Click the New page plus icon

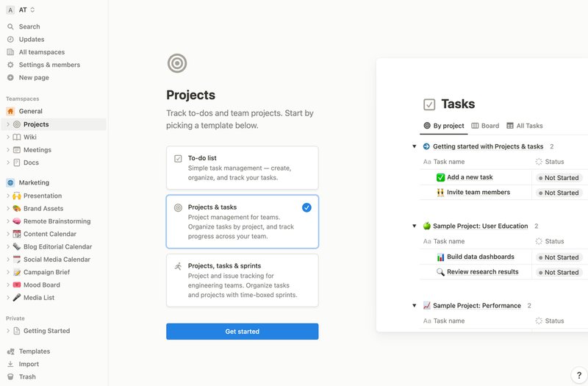(x=10, y=77)
